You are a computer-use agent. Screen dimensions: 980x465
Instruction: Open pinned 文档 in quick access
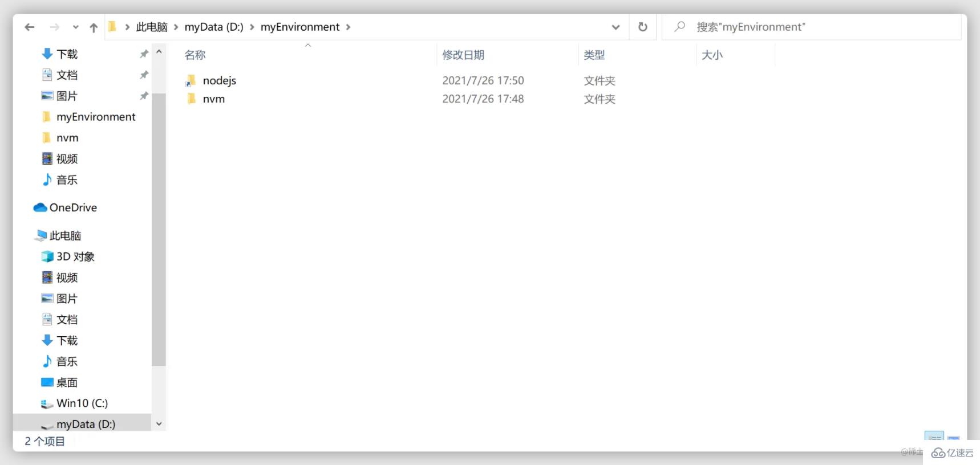tap(67, 75)
